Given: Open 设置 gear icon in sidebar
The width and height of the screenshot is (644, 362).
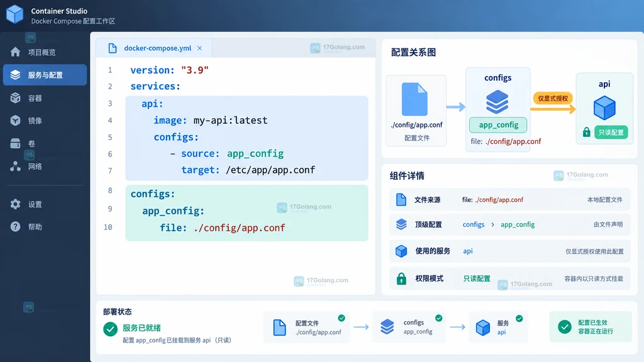Looking at the screenshot, I should coord(15,204).
